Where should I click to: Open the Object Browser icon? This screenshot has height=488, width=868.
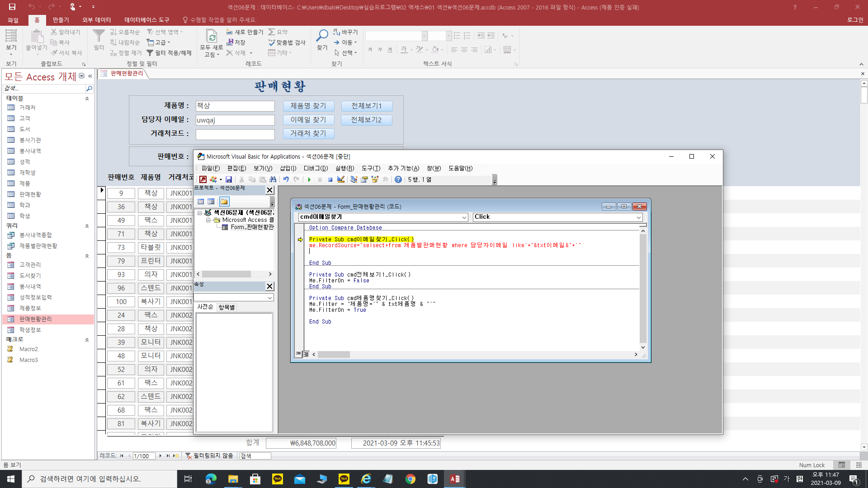375,179
